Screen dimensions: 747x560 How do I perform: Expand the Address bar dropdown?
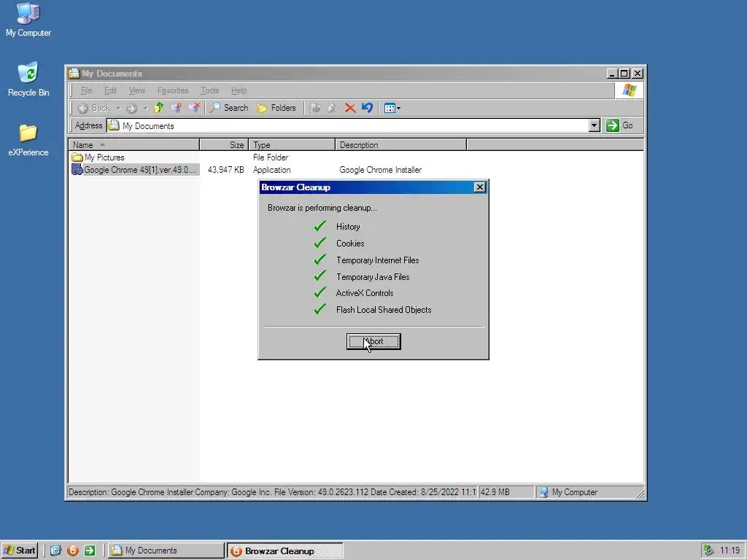[594, 125]
